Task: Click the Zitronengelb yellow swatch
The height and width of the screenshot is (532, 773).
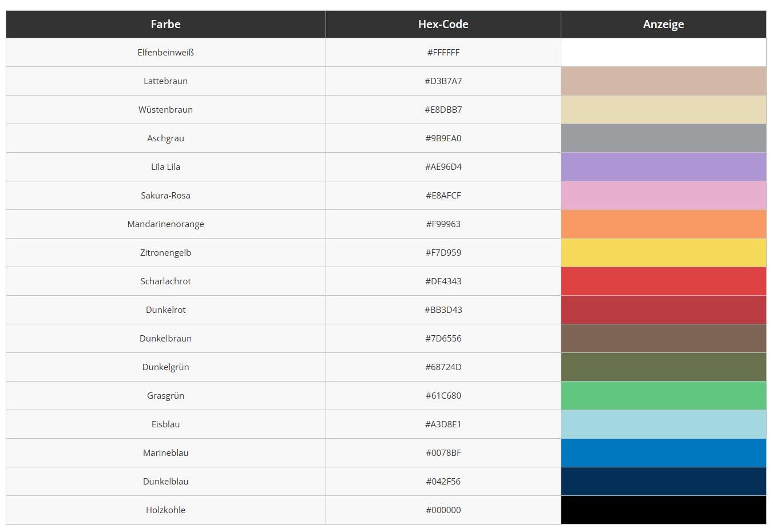Action: point(663,252)
